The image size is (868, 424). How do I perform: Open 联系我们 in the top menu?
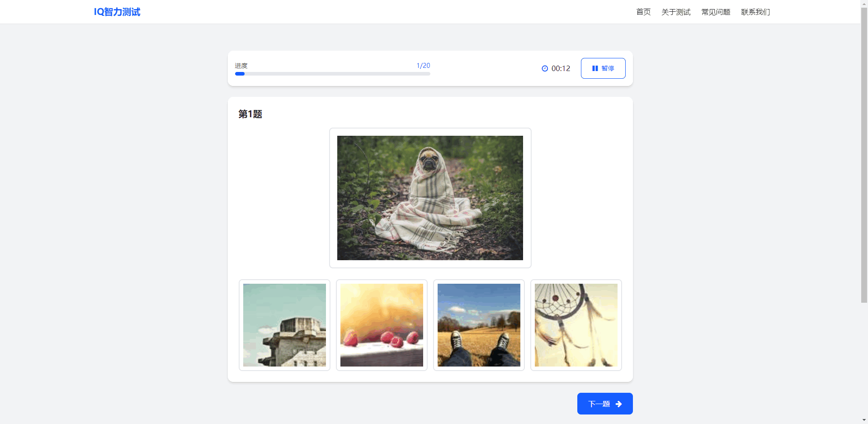(755, 12)
